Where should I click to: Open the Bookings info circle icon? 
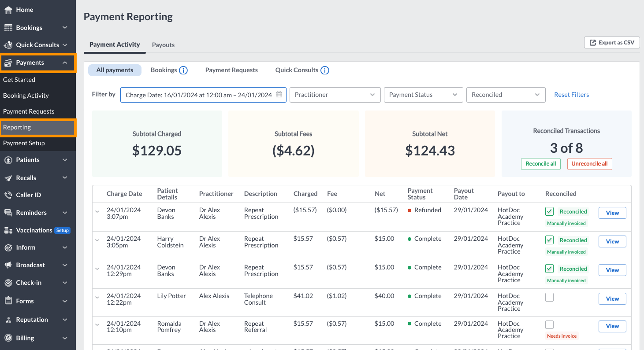pos(183,70)
